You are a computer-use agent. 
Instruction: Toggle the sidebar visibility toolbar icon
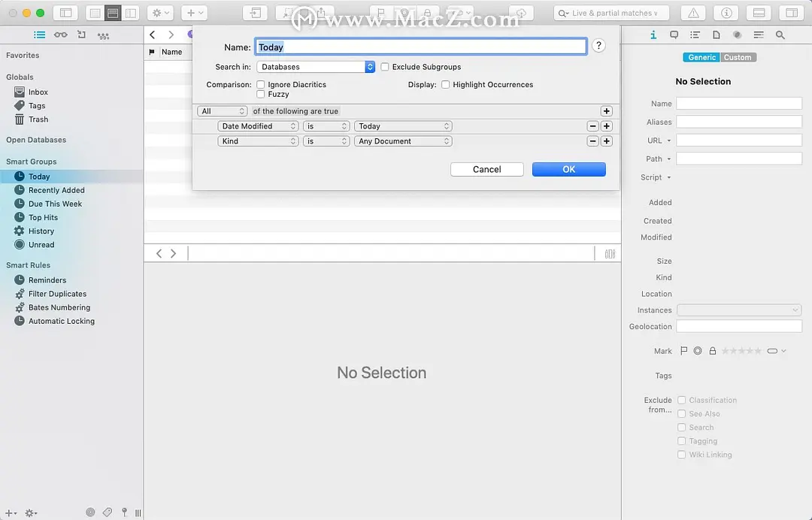pyautogui.click(x=65, y=13)
